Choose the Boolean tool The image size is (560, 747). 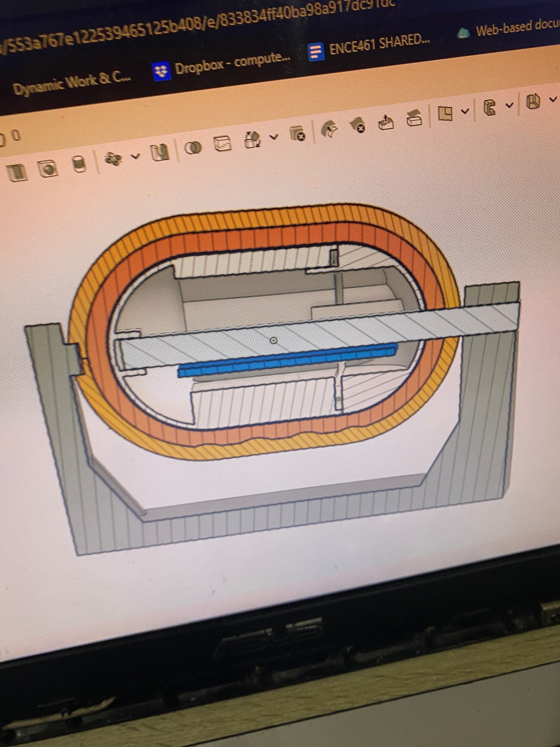point(193,147)
